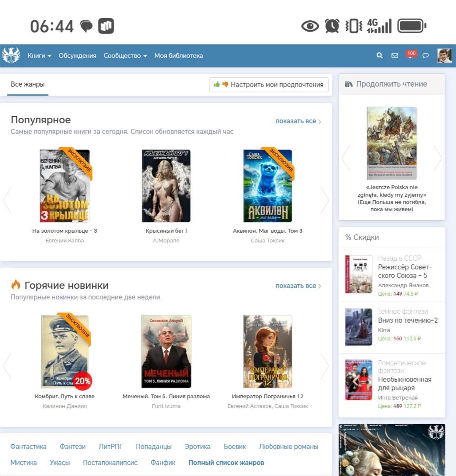Open the user profile avatar

click(x=445, y=56)
